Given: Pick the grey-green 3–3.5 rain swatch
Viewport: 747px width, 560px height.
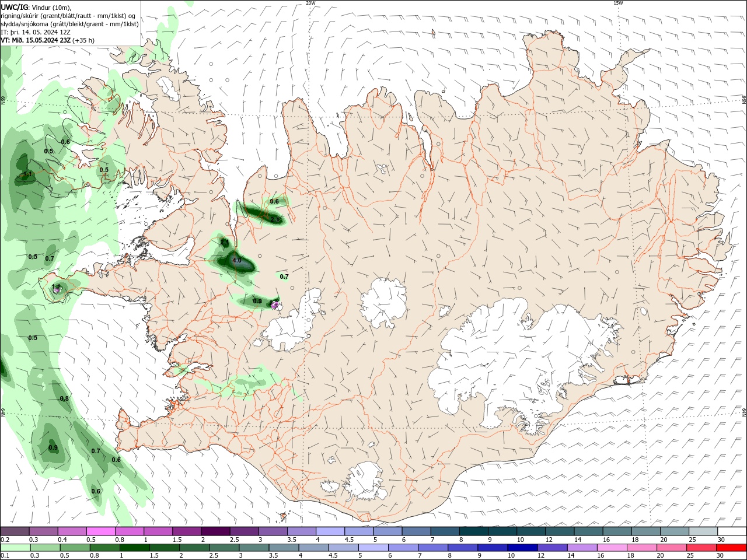Looking at the screenshot, I should [253, 548].
